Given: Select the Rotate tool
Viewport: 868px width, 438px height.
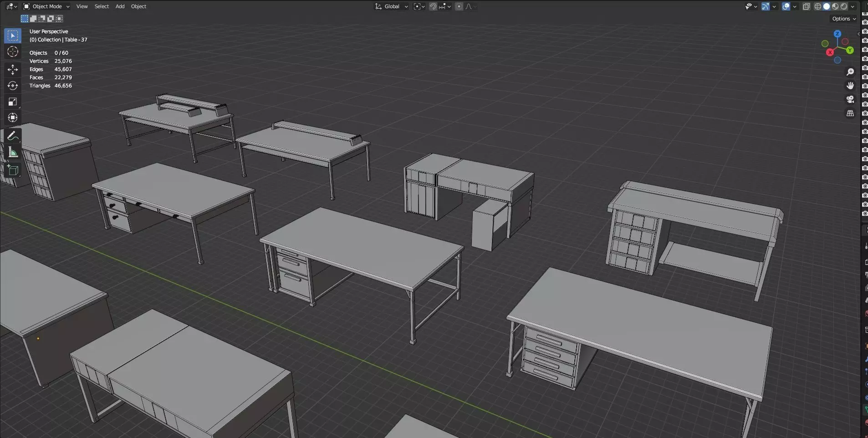Looking at the screenshot, I should (x=13, y=86).
